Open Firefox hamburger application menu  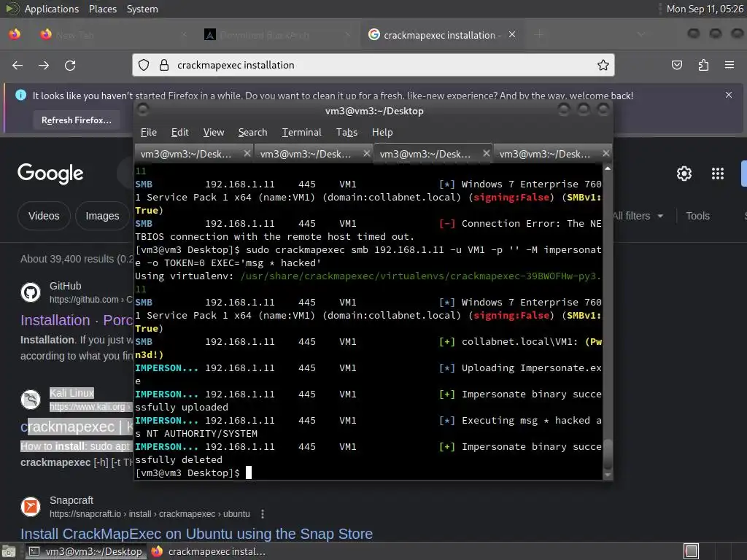[x=729, y=65]
